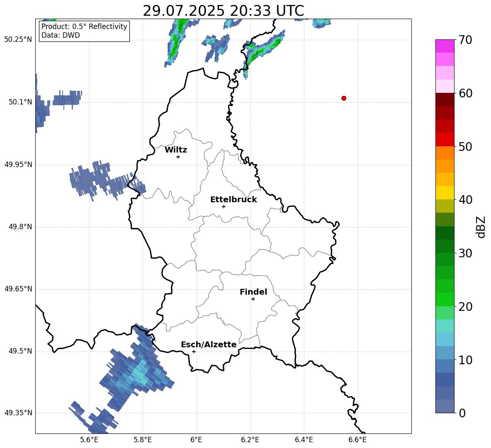Screen dimensions: 491x448
Task: Click the magenta top colorbar segment
Action: click(445, 46)
